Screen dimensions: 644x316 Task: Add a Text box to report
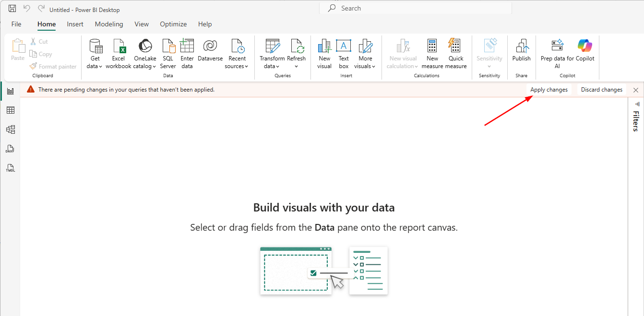click(x=344, y=47)
